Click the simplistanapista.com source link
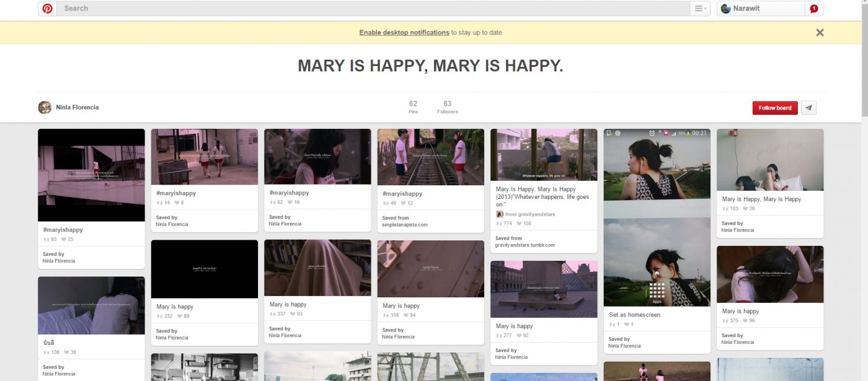Viewport: 868px width, 381px height. (x=405, y=225)
